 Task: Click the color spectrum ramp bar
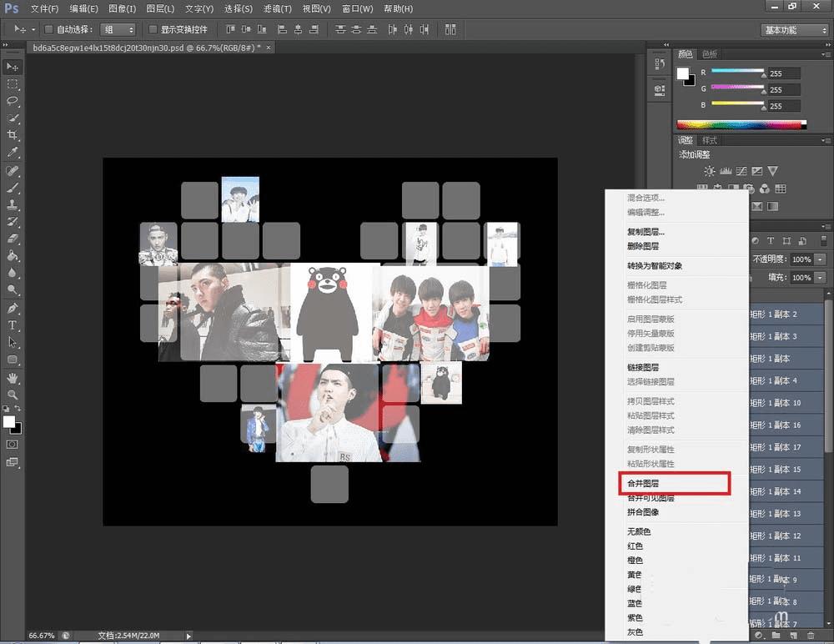click(x=741, y=125)
